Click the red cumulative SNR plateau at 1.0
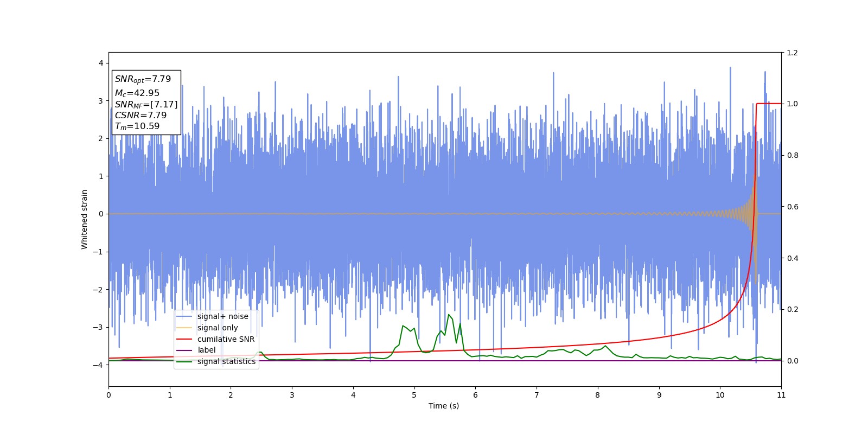 coord(769,104)
